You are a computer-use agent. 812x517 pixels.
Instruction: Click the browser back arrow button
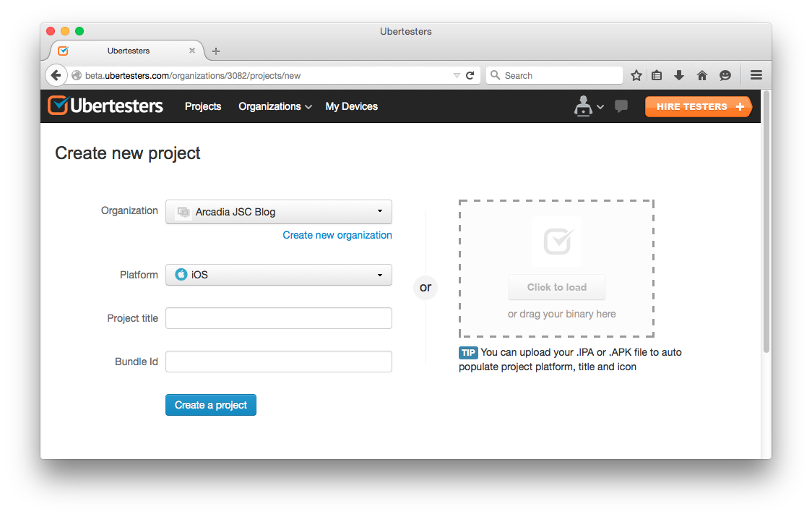56,75
